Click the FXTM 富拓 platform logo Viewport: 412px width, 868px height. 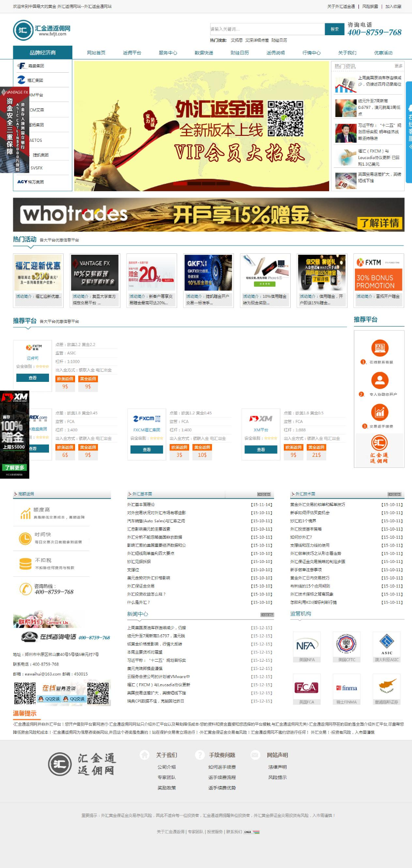click(x=33, y=348)
